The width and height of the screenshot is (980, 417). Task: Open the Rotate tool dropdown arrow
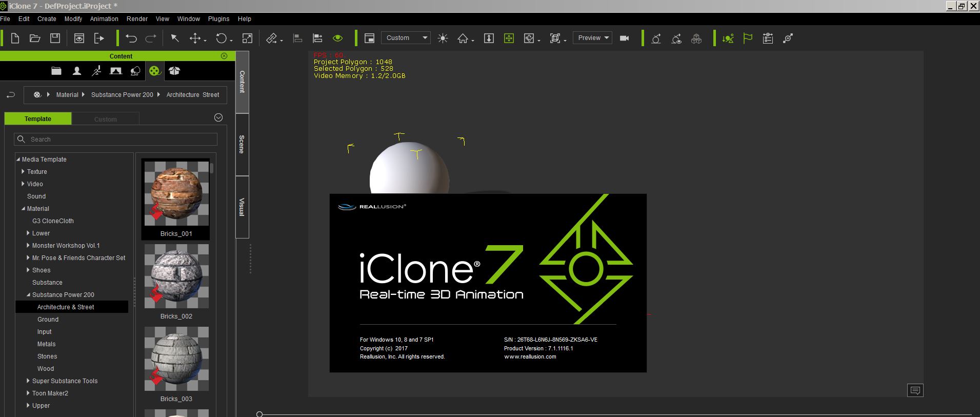coord(231,40)
